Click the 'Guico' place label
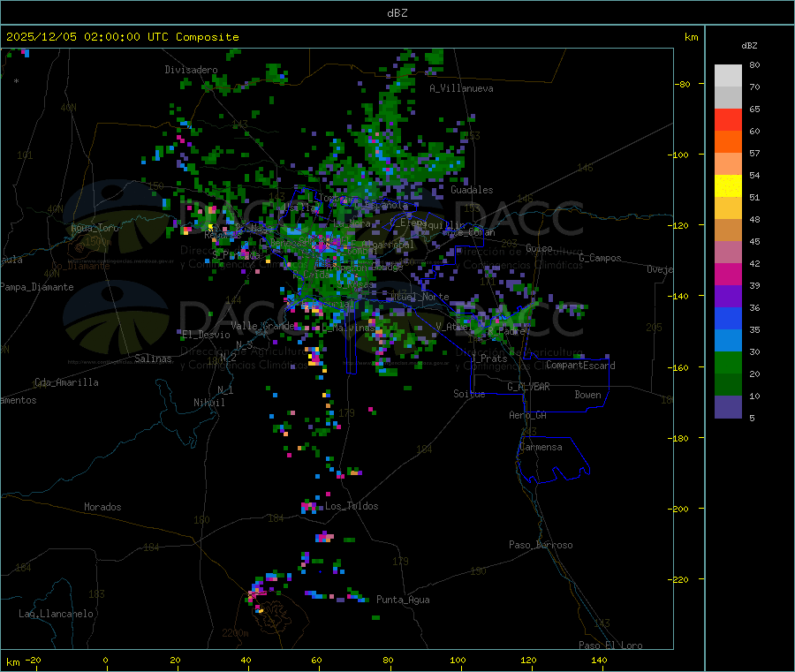Image resolution: width=795 pixels, height=672 pixels. pyautogui.click(x=539, y=249)
